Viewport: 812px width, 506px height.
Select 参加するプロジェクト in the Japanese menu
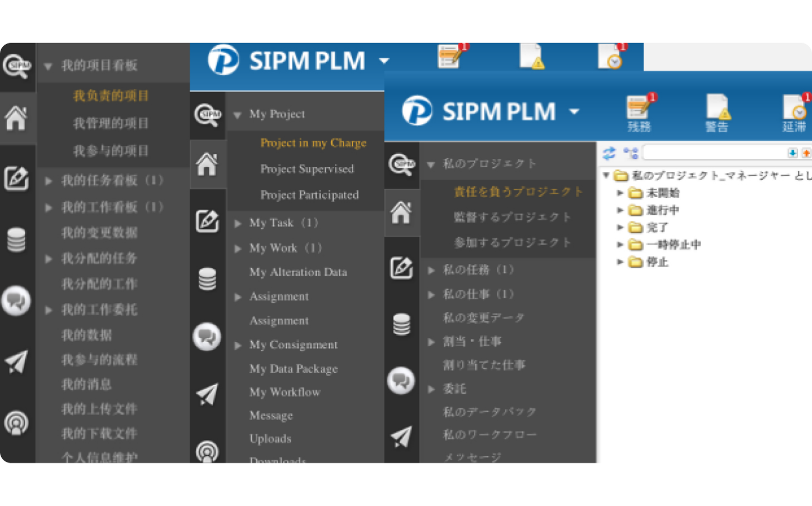[x=513, y=243]
